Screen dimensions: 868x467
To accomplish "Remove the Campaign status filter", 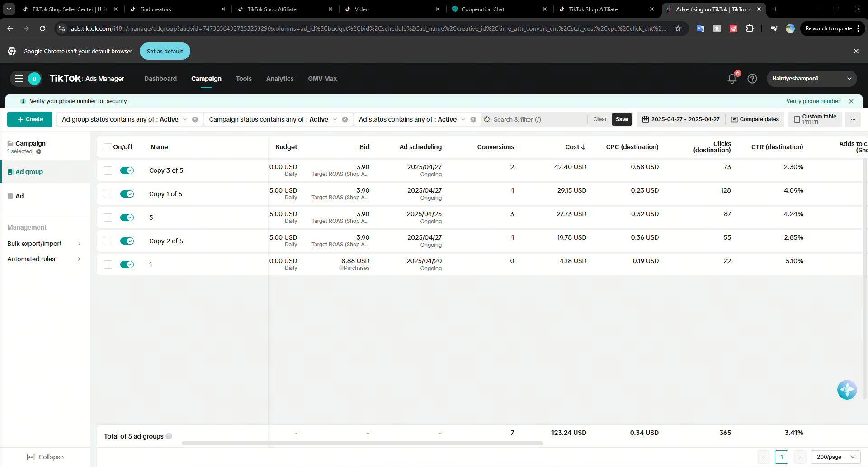I will 344,119.
